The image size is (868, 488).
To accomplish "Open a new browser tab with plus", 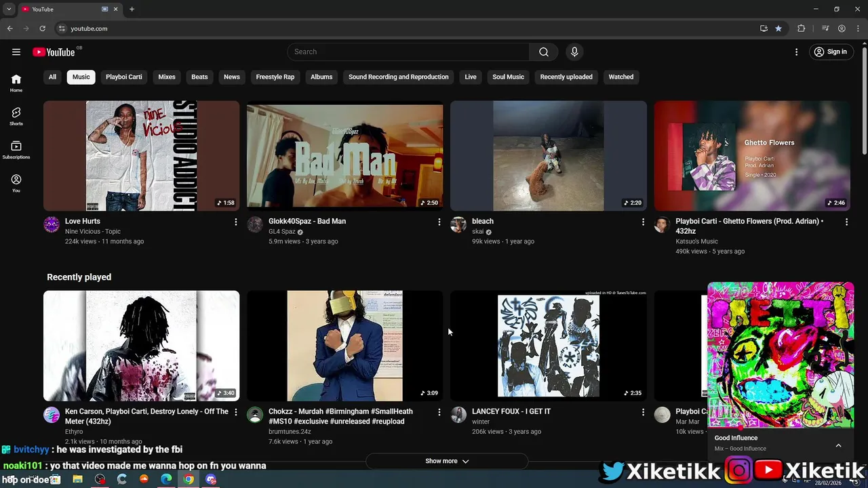I will [132, 9].
